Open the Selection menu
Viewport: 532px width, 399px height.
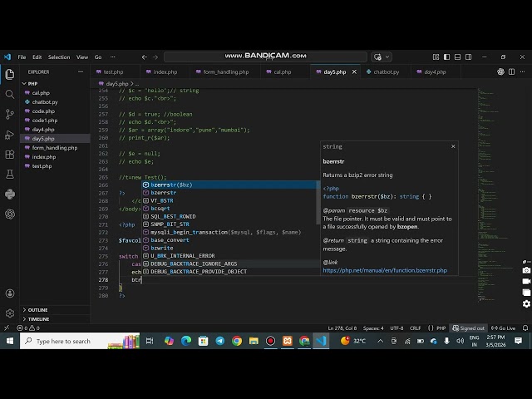59,57
